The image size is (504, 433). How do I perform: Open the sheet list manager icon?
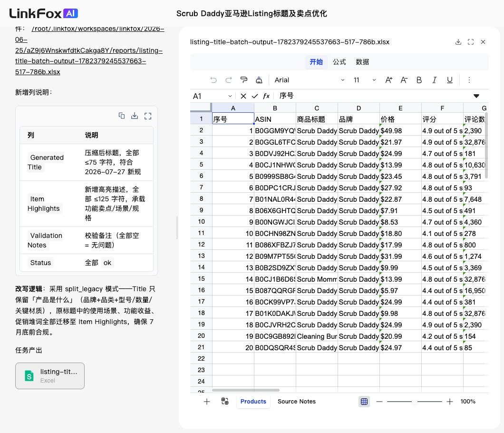point(225,401)
